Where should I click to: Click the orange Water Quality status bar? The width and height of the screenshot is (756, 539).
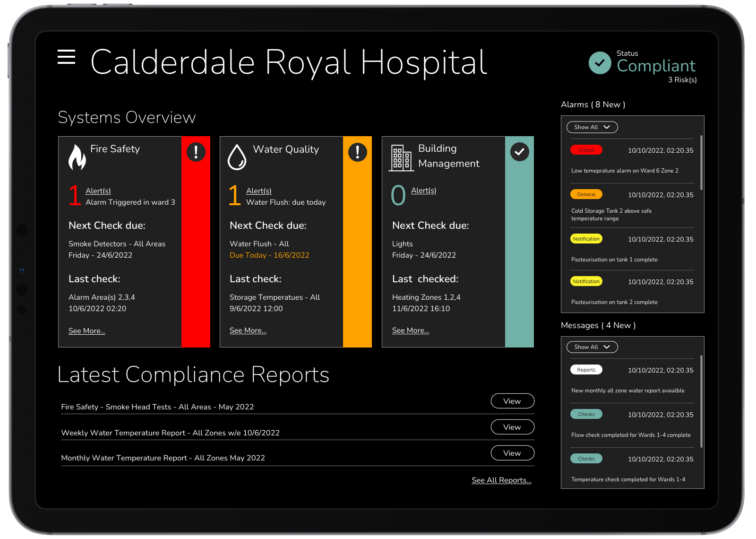357,242
